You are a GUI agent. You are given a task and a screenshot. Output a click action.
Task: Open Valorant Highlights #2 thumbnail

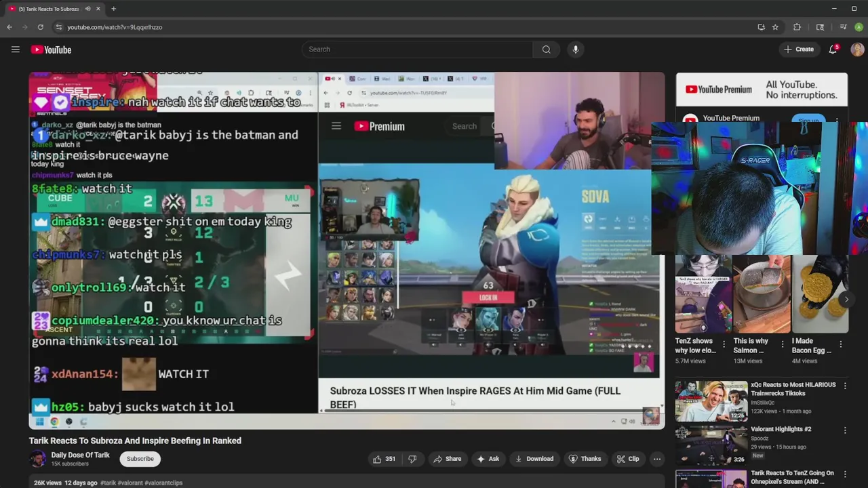coord(711,445)
